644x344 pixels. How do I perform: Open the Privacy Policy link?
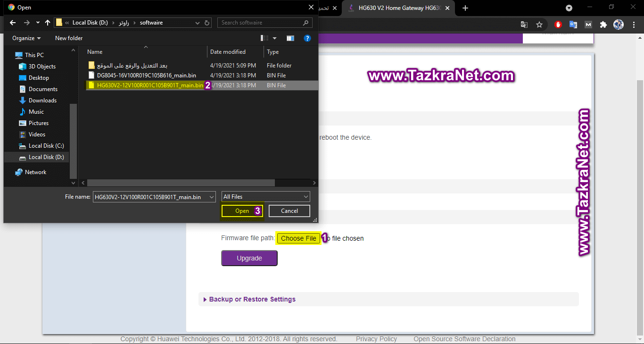pyautogui.click(x=376, y=339)
